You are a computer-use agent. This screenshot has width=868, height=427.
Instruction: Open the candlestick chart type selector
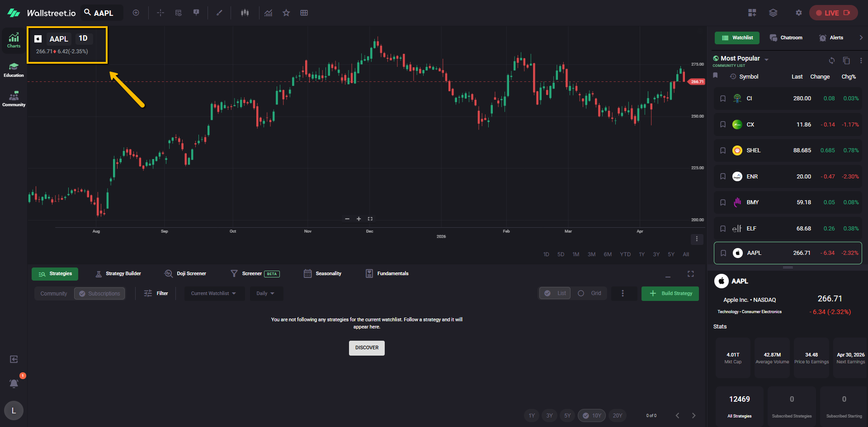(245, 13)
